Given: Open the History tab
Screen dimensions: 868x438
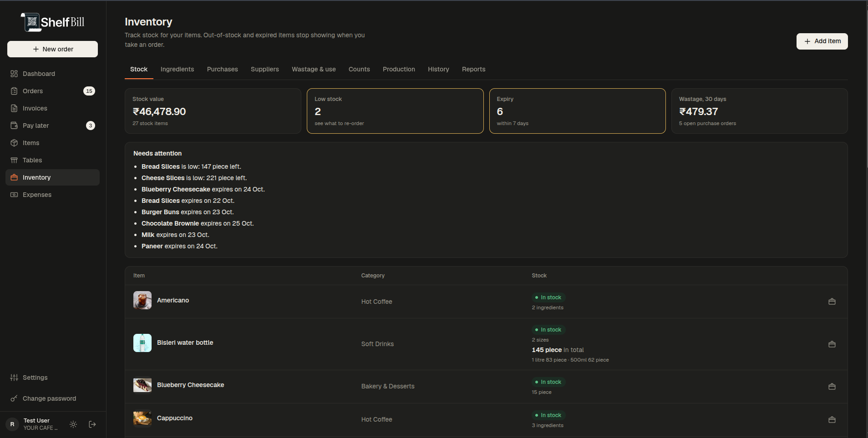Looking at the screenshot, I should click(438, 69).
